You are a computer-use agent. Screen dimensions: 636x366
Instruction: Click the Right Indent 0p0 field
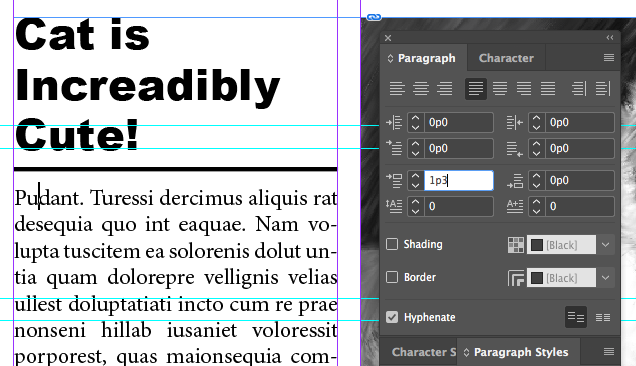coord(580,123)
